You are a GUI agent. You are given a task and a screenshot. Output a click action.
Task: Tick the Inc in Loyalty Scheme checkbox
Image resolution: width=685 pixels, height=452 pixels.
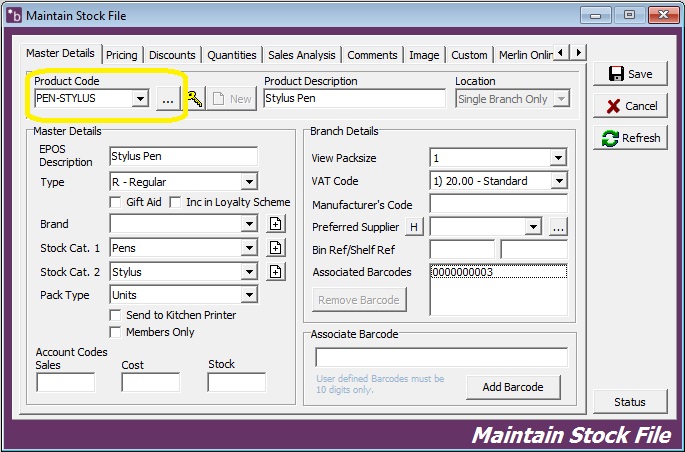[x=177, y=202]
